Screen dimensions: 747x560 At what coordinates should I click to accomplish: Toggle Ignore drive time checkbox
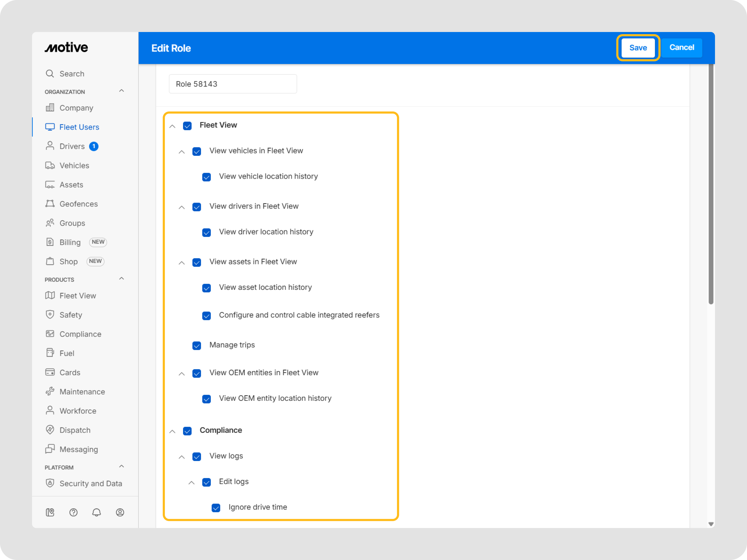click(x=216, y=508)
